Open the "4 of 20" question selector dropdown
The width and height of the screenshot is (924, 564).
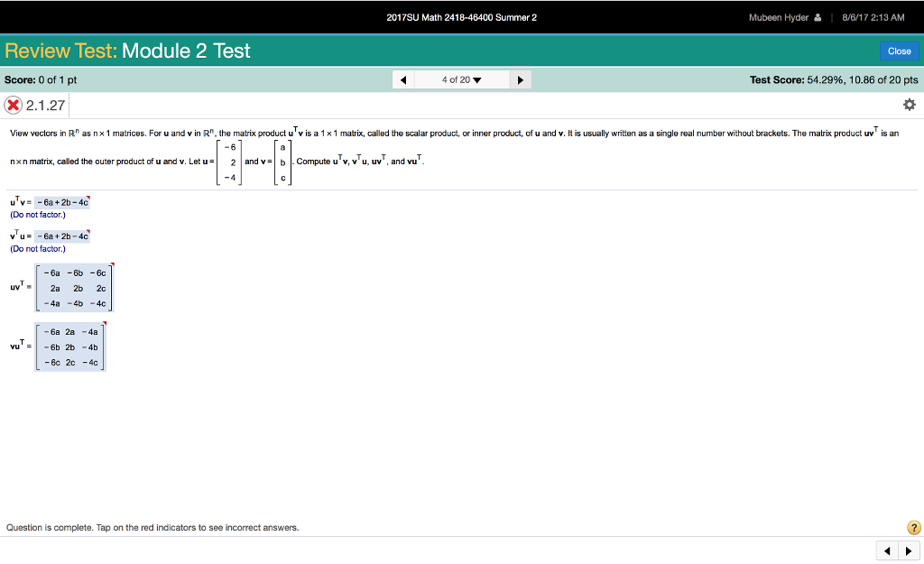(461, 79)
